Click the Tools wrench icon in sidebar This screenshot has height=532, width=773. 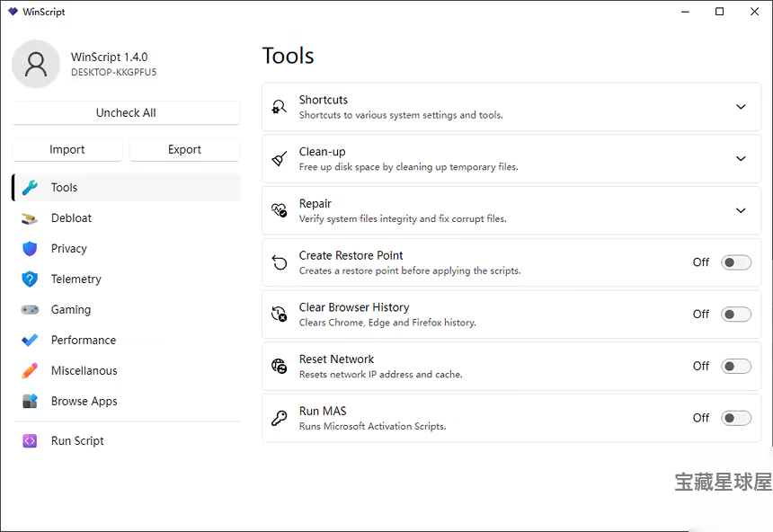pyautogui.click(x=30, y=187)
